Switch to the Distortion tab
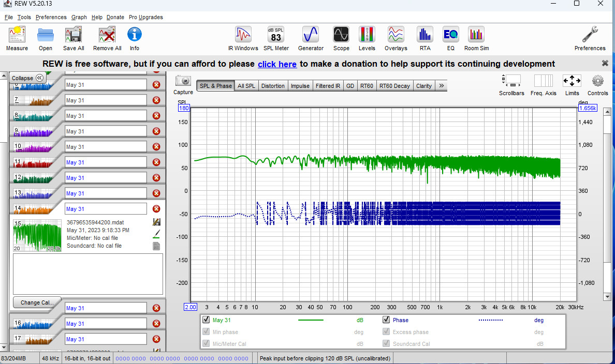The image size is (615, 364). (x=273, y=86)
